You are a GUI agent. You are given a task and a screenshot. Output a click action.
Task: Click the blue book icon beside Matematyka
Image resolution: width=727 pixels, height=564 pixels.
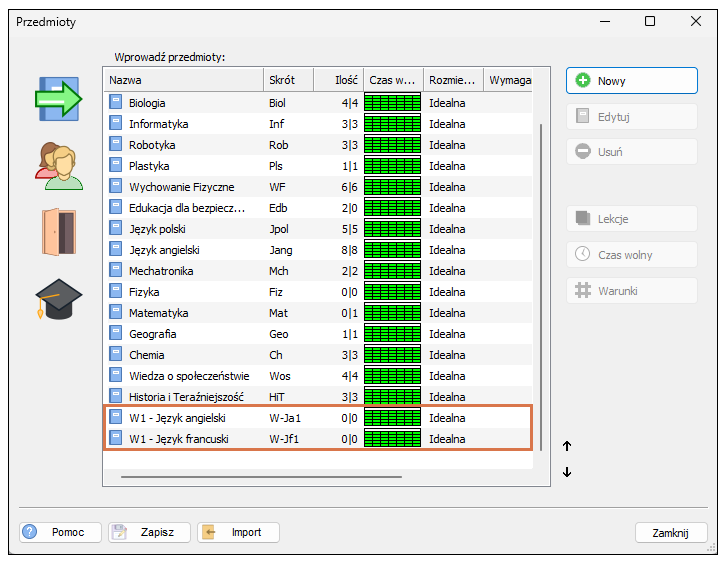coord(115,312)
